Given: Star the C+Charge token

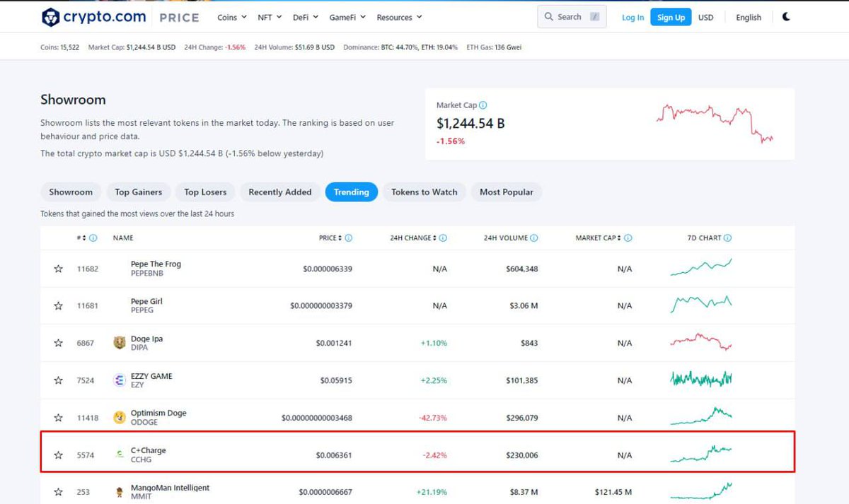Looking at the screenshot, I should point(58,455).
